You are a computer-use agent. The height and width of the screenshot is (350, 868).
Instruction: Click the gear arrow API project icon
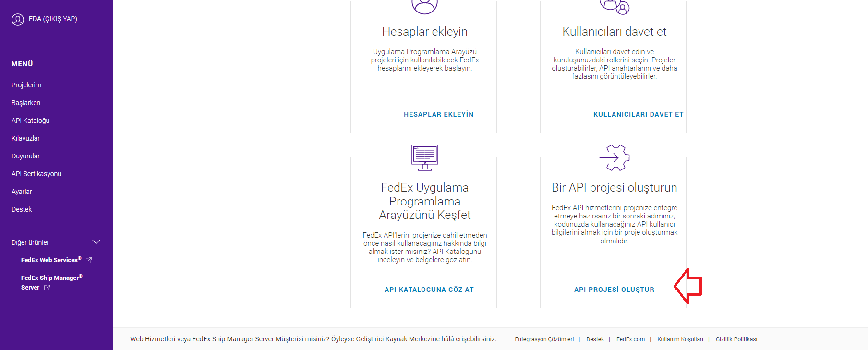coord(615,157)
